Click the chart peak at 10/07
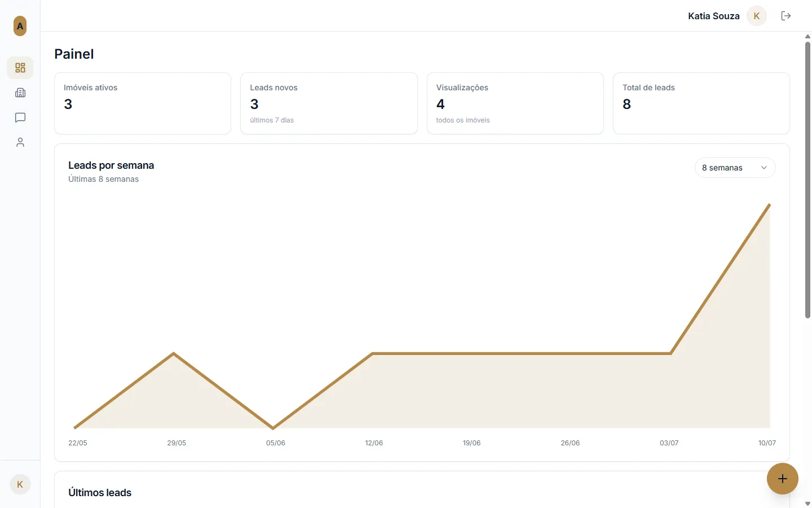 770,204
